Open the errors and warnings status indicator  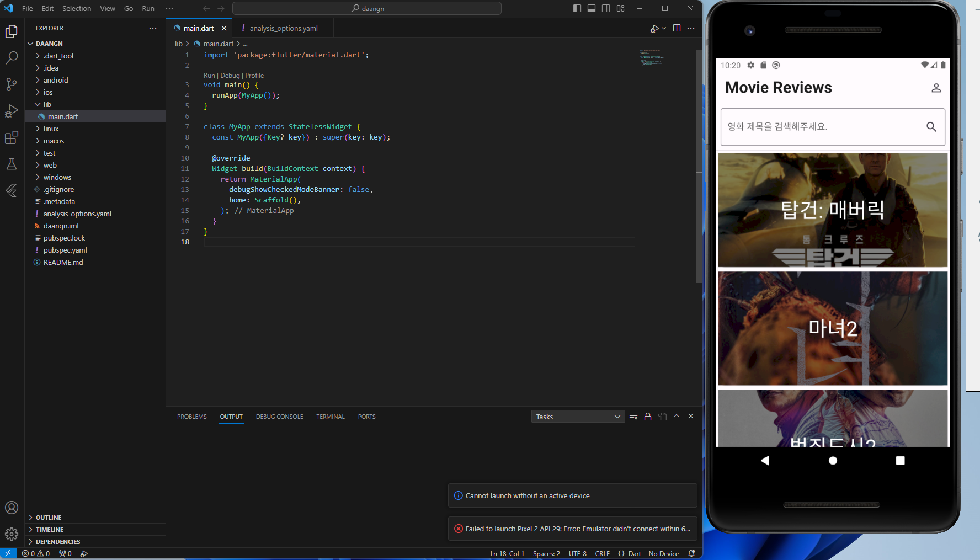pos(36,553)
